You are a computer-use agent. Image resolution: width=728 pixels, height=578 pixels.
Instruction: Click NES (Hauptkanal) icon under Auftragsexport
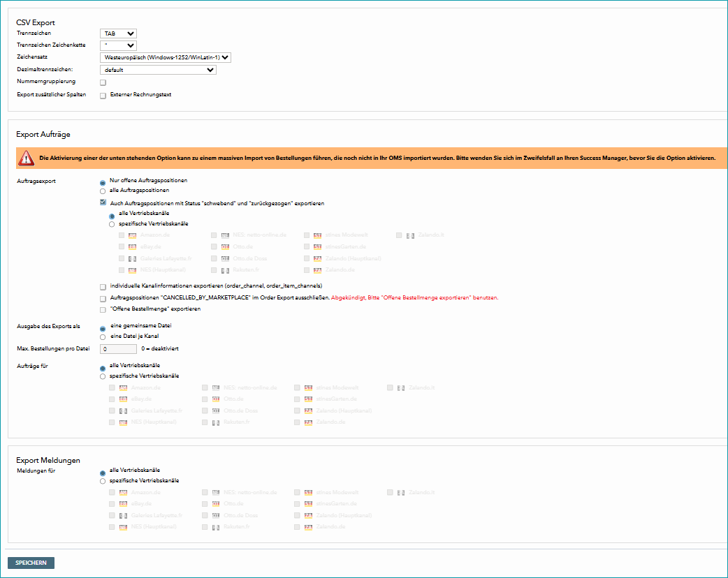[x=132, y=270]
